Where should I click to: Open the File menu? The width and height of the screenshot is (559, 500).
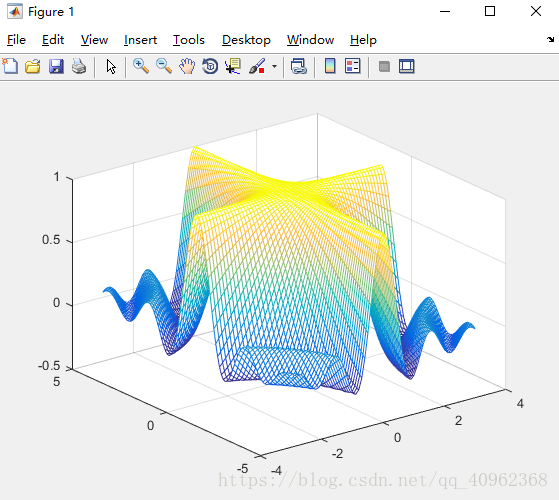coord(16,40)
